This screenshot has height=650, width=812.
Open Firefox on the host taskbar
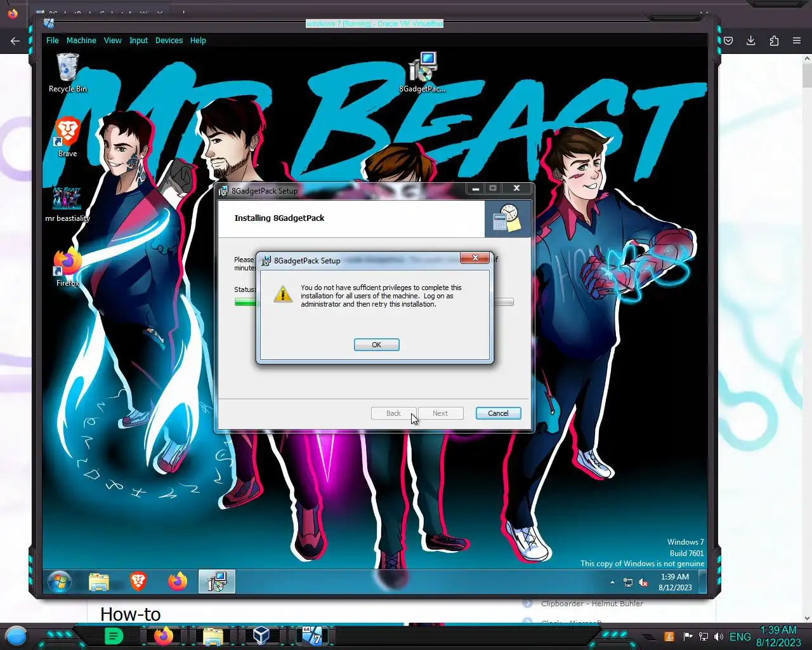tap(164, 636)
